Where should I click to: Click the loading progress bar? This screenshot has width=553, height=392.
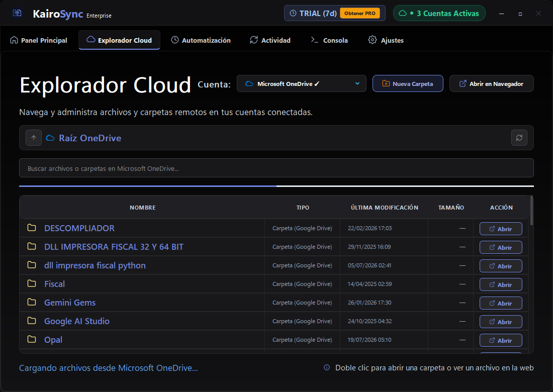(x=276, y=186)
